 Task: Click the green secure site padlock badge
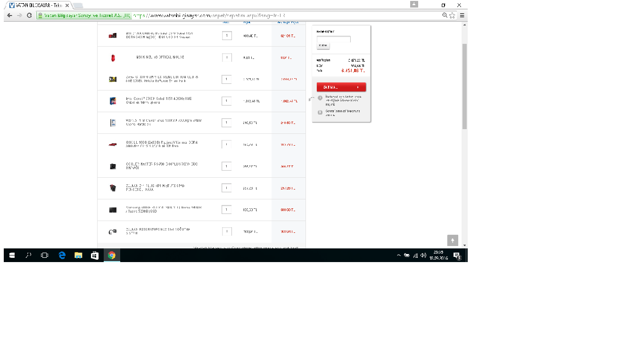tap(84, 15)
